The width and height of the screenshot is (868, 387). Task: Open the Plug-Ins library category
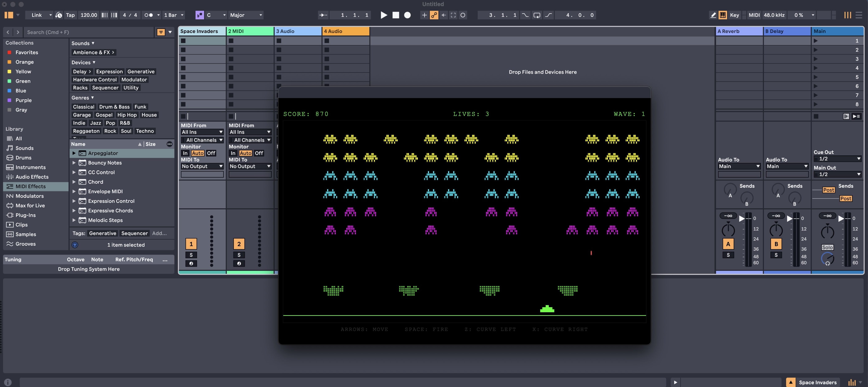[25, 215]
